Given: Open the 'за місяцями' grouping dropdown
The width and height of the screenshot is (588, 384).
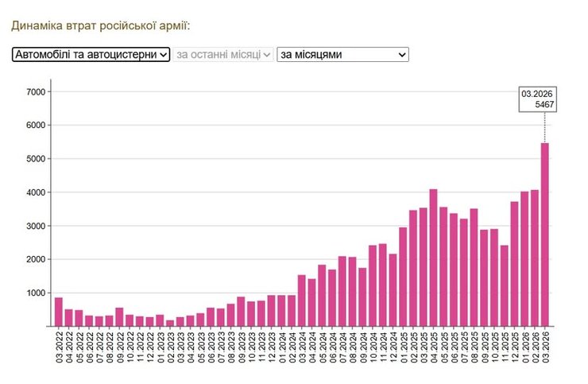Looking at the screenshot, I should click(x=342, y=54).
